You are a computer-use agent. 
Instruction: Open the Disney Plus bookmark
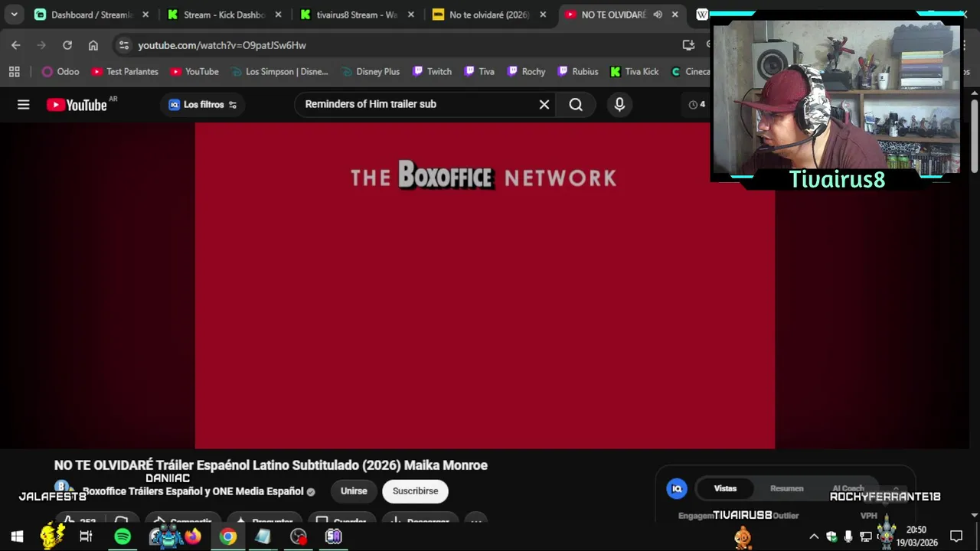pos(369,72)
